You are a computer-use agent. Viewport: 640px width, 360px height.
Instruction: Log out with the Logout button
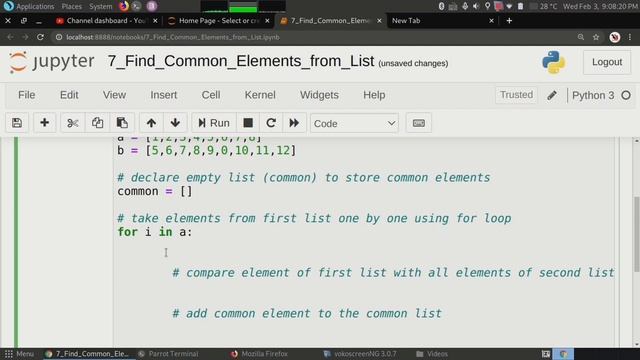pyautogui.click(x=607, y=62)
